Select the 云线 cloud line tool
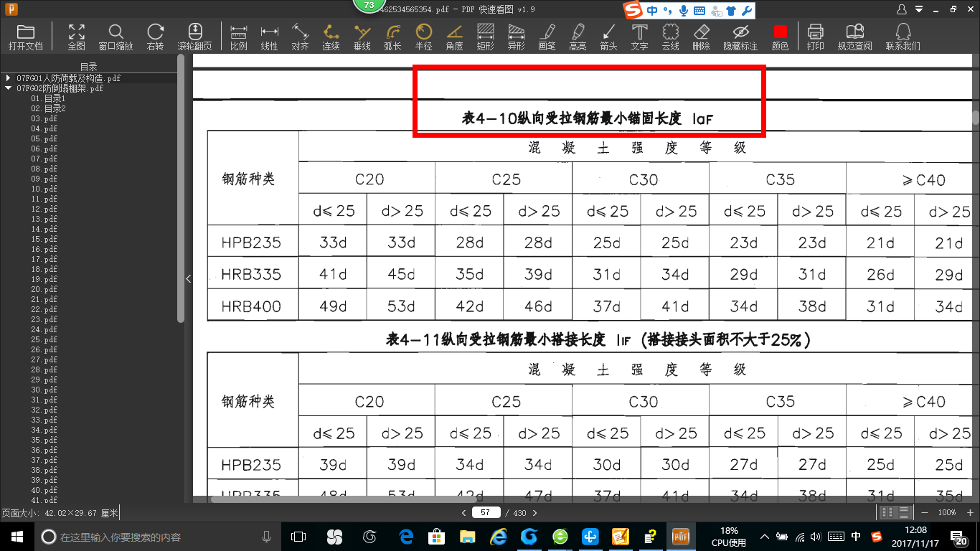Screen dimensions: 980x551 coord(669,36)
